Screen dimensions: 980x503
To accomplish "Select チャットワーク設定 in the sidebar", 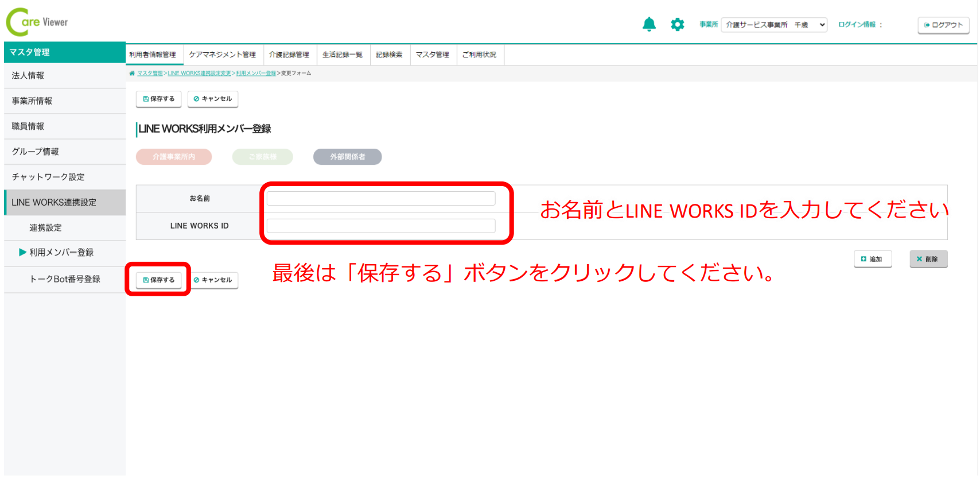I will pyautogui.click(x=65, y=177).
